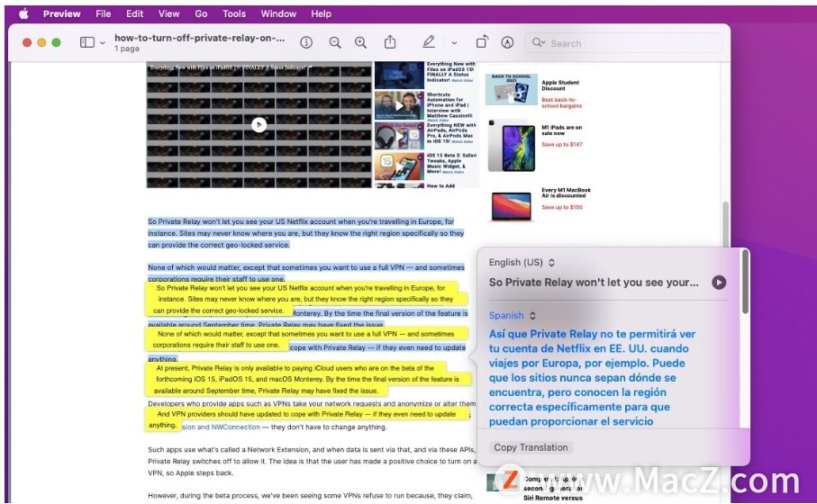Play the source text audio
This screenshot has height=504, width=817.
(719, 283)
